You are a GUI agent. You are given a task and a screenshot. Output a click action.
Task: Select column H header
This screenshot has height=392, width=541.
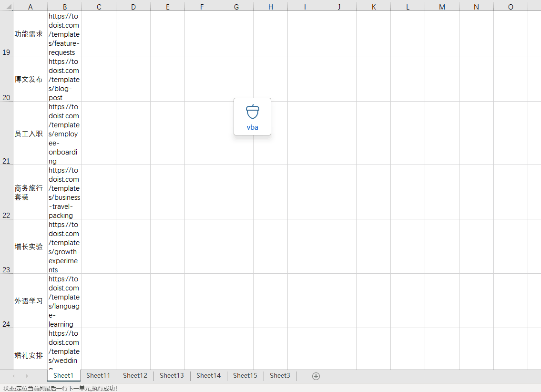click(270, 7)
